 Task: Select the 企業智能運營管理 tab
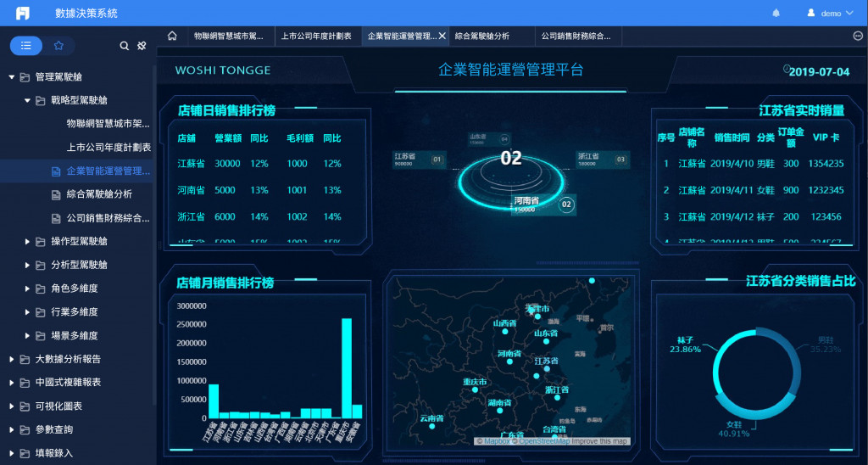[401, 36]
